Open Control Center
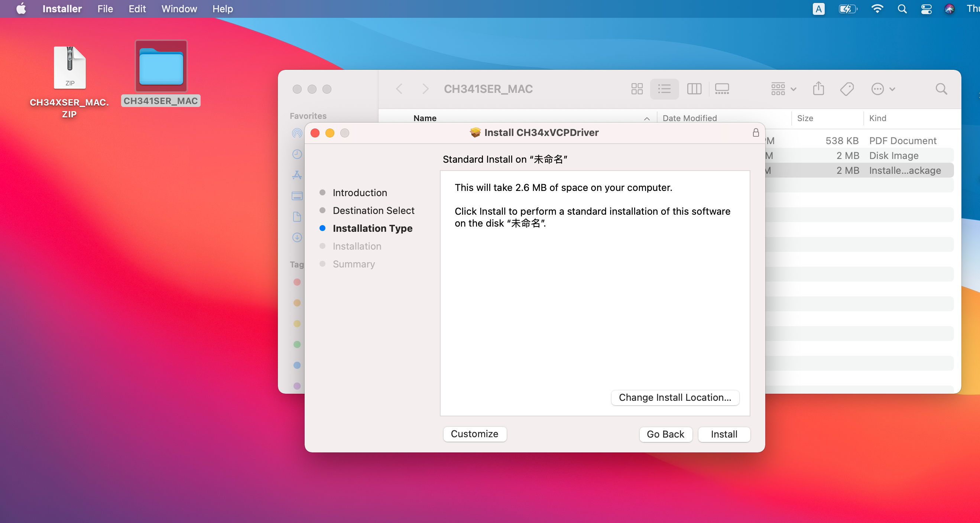980x523 pixels. (926, 9)
